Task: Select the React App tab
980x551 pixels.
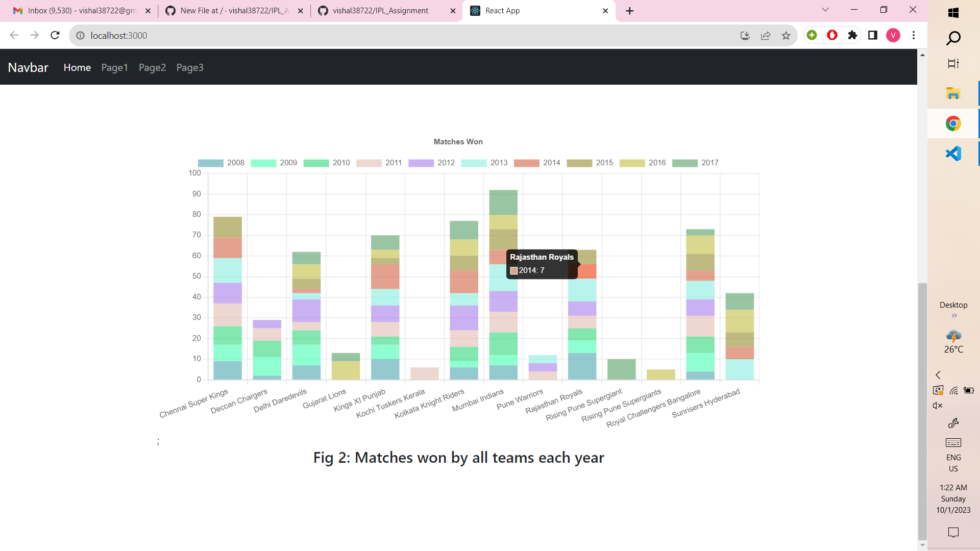Action: [x=538, y=11]
